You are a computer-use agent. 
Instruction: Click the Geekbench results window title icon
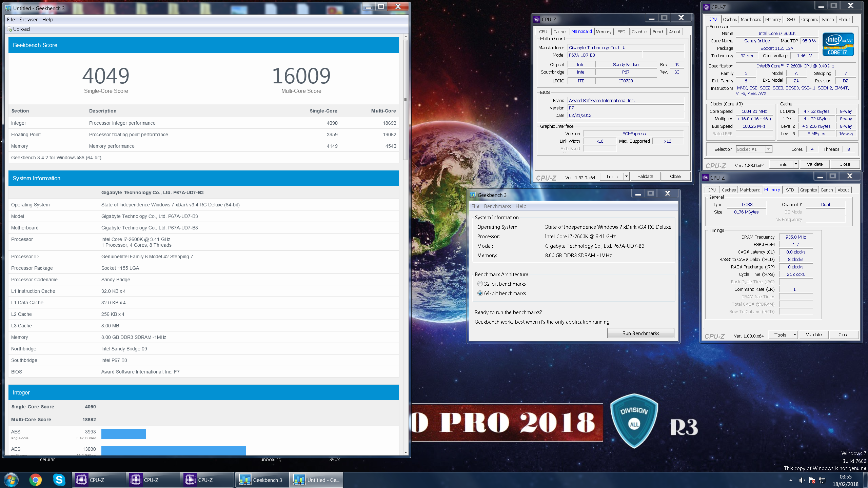[8, 8]
